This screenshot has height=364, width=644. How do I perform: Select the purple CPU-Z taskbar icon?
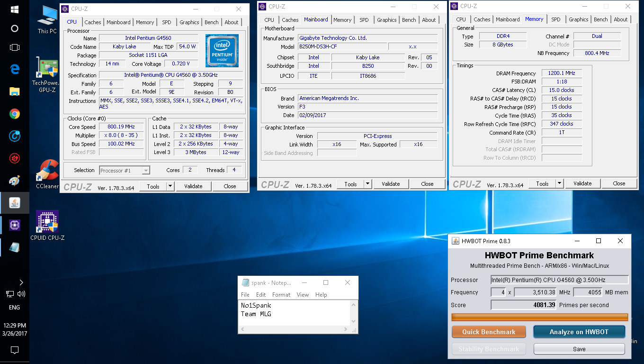pyautogui.click(x=14, y=225)
